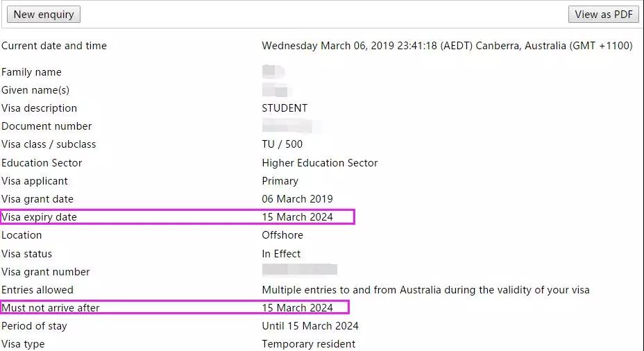644x351 pixels.
Task: Click the blurred Visa grant number value
Action: pyautogui.click(x=299, y=271)
